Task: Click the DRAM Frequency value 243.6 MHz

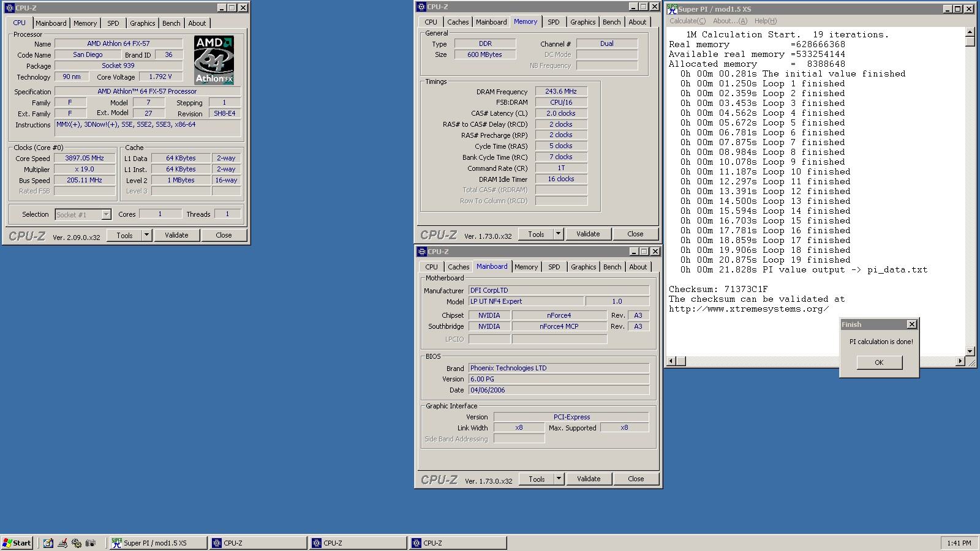Action: coord(561,91)
